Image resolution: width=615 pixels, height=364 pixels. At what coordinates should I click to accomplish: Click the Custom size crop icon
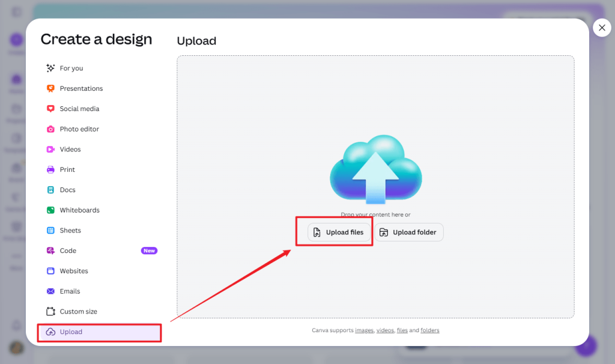pos(50,311)
